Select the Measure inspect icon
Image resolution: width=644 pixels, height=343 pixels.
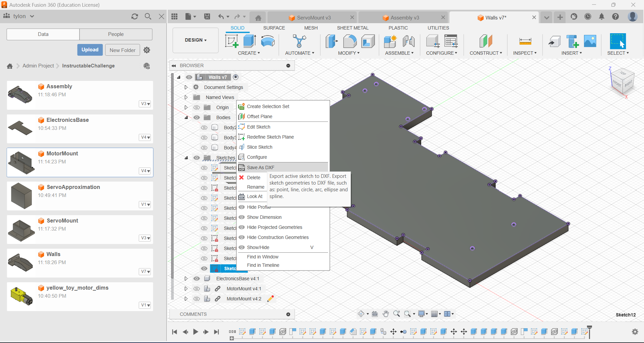tap(525, 41)
